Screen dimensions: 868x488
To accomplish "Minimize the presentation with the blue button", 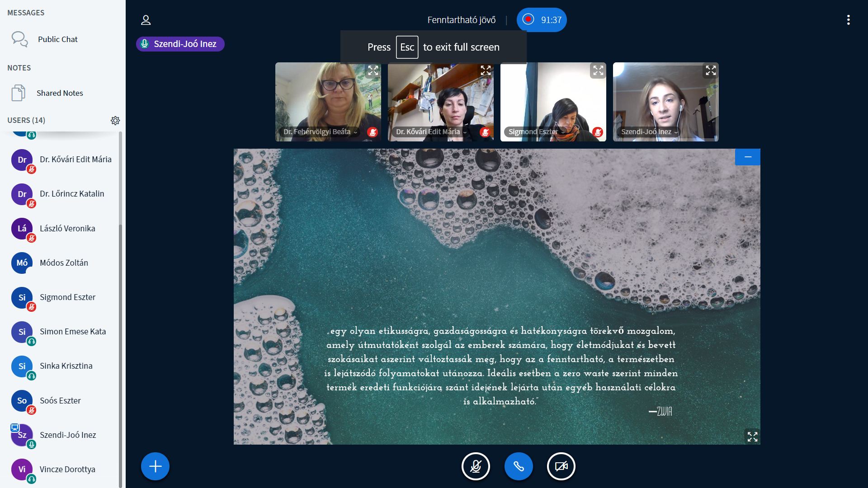I will pos(748,157).
